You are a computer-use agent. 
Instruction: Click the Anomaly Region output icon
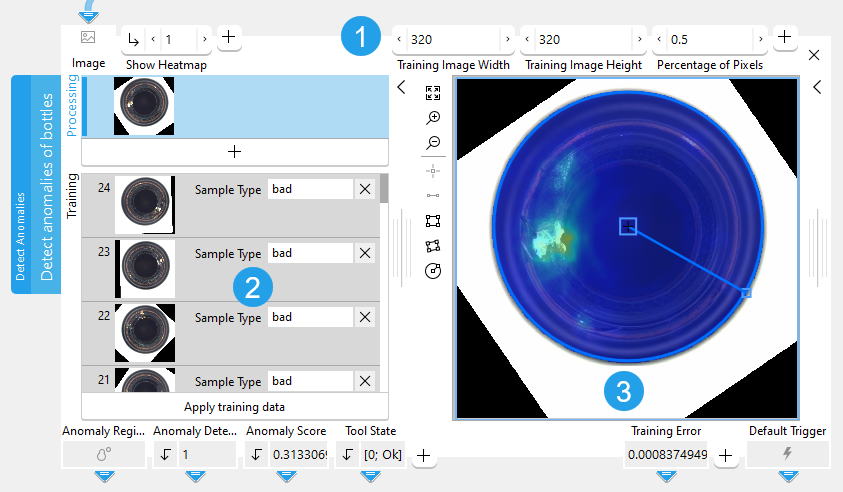[104, 455]
